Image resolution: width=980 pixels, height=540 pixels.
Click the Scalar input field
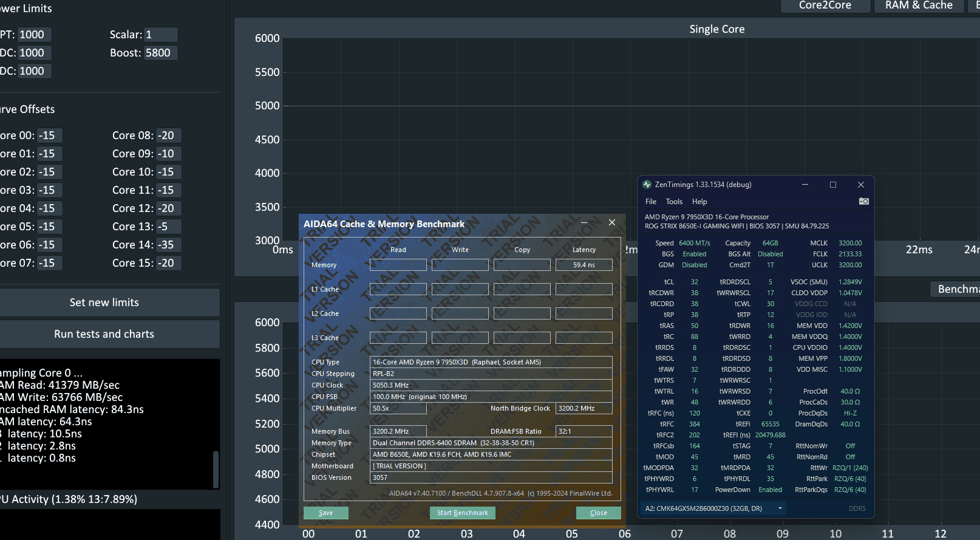coord(161,35)
